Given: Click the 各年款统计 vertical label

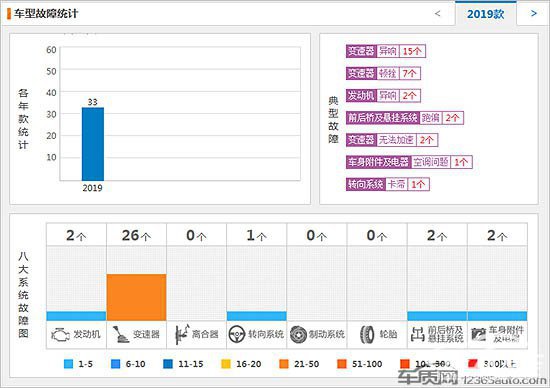Looking at the screenshot, I should [23, 119].
